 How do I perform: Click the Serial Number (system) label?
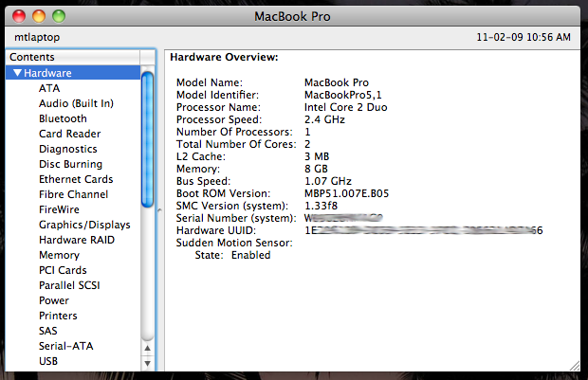(x=236, y=218)
